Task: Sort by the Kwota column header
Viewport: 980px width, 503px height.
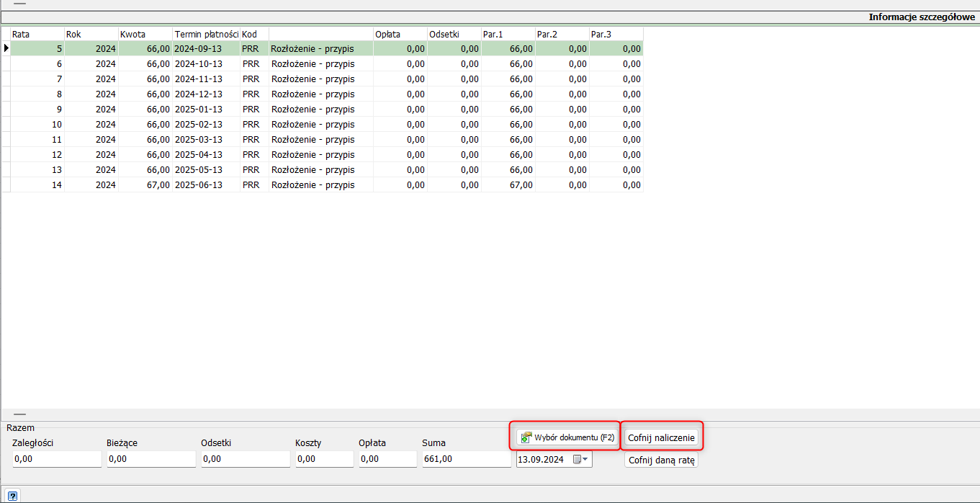Action: coord(145,34)
